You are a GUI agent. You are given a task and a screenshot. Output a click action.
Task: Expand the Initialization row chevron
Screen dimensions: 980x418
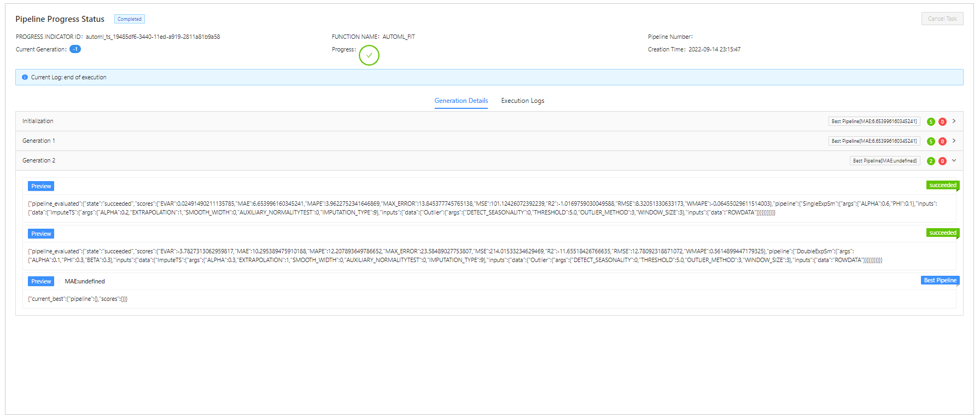pyautogui.click(x=954, y=121)
